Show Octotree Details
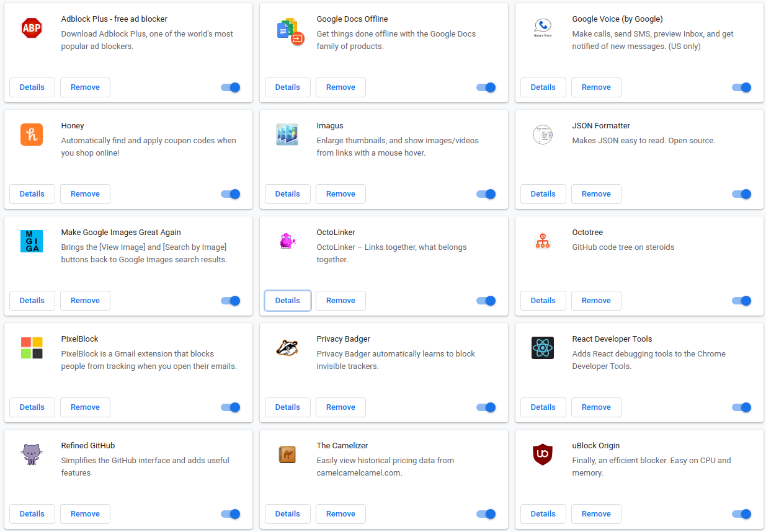 click(x=543, y=301)
